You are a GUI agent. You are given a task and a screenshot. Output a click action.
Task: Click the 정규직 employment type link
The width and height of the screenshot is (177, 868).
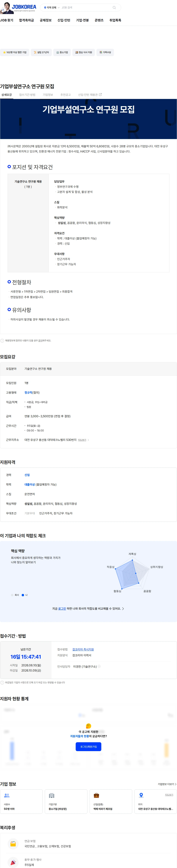(x=28, y=392)
